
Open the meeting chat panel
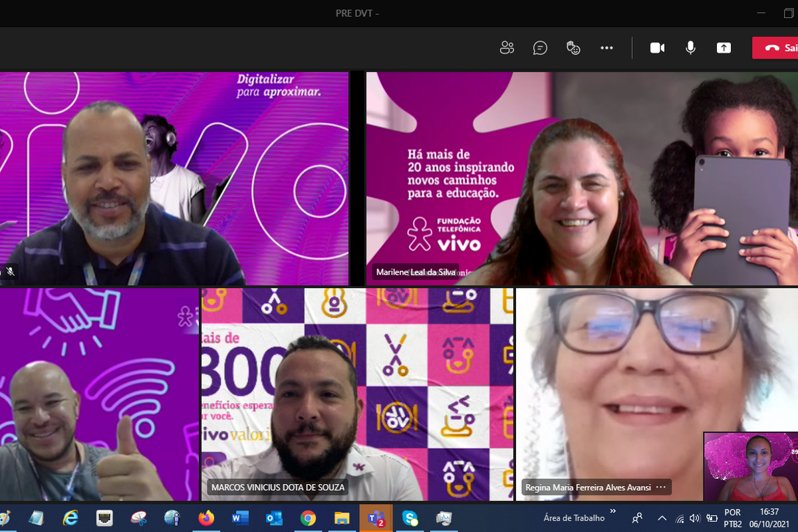tap(540, 48)
